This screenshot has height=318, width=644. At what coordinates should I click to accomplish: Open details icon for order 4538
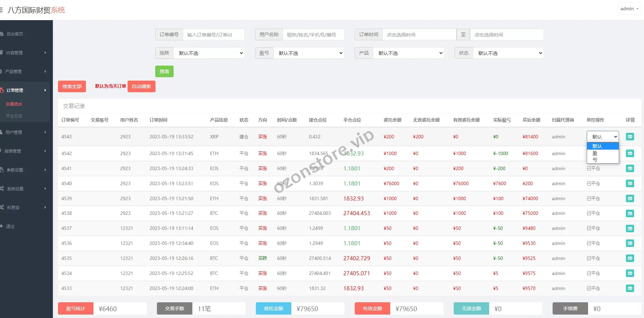(630, 213)
